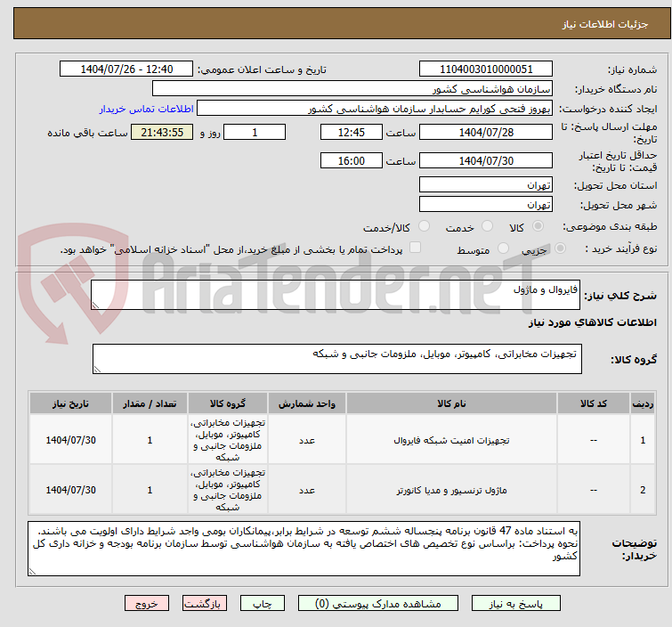Click the cell تجهیزات امنیت شبکه فایروال

pyautogui.click(x=451, y=440)
